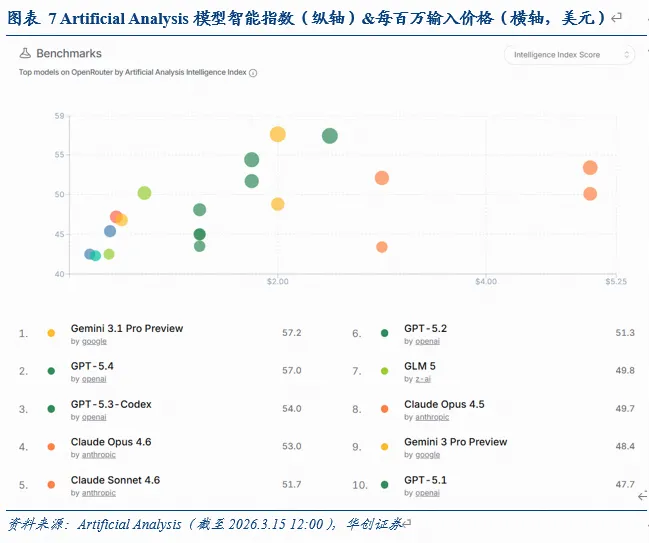
Task: Click the lower yellow chart point at $2.00
Action: point(278,204)
